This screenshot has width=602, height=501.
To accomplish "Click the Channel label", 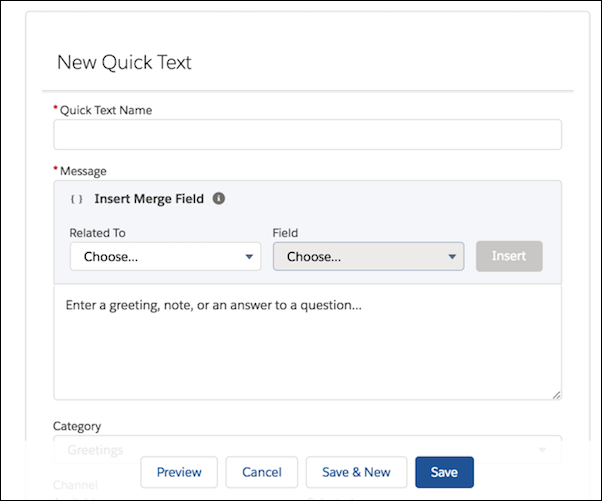I will [x=76, y=486].
